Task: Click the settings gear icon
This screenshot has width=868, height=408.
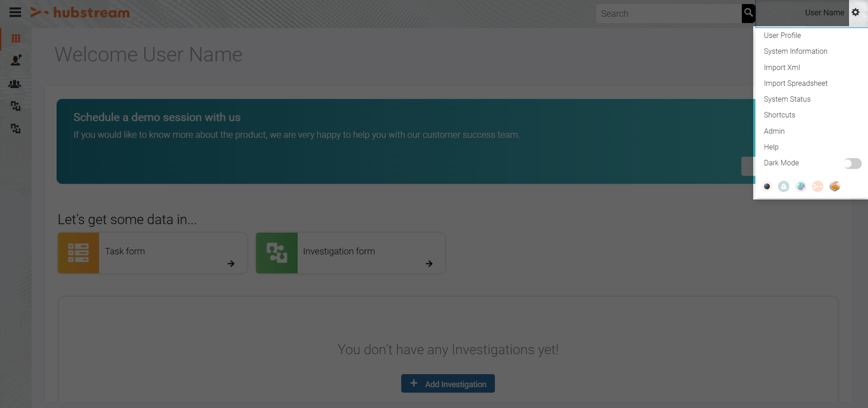Action: [855, 13]
